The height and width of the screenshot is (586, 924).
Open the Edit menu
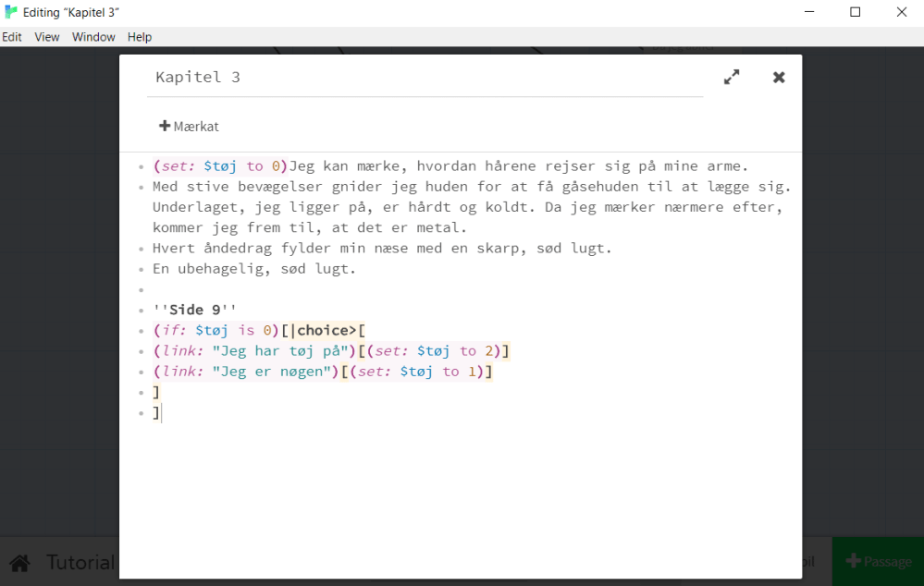(x=12, y=37)
